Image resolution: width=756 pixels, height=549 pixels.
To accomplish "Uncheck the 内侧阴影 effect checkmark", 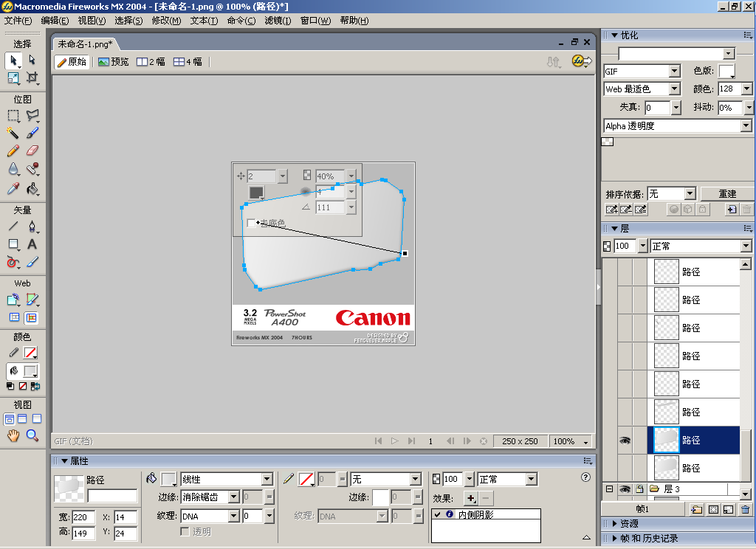I will click(x=437, y=514).
